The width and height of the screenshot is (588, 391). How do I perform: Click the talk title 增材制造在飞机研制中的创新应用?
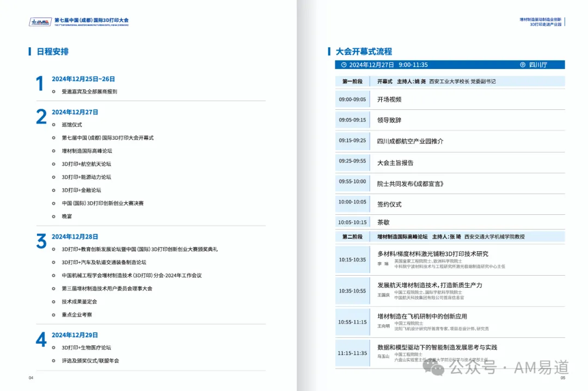[x=422, y=316]
